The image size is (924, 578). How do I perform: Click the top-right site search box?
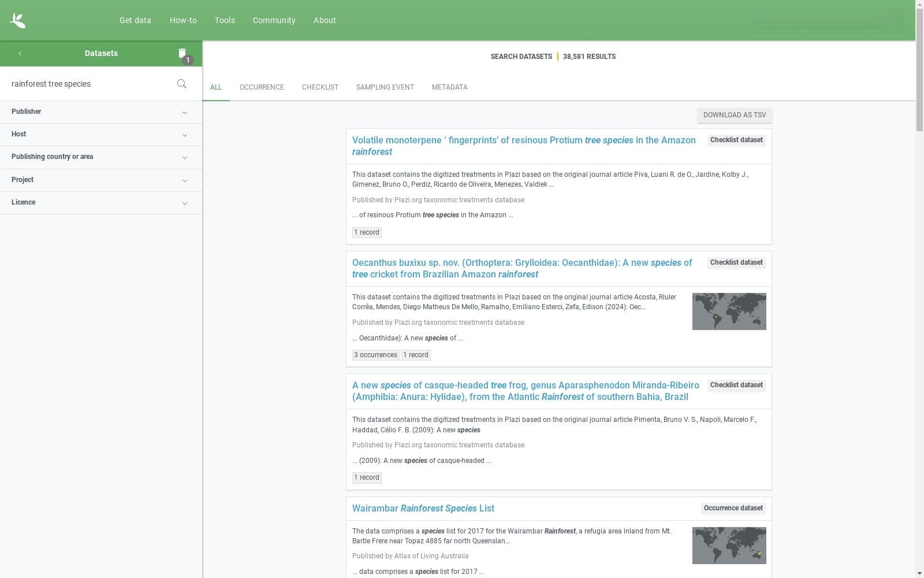pyautogui.click(x=827, y=21)
